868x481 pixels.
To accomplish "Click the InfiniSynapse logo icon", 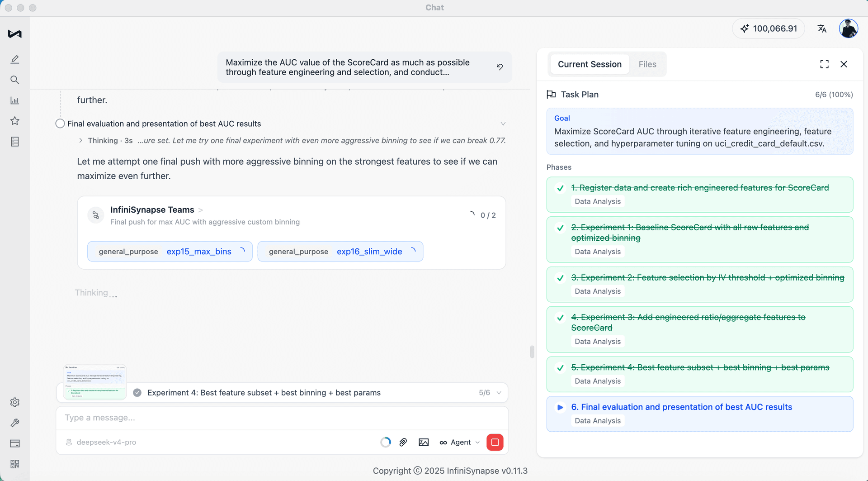I will (x=15, y=34).
